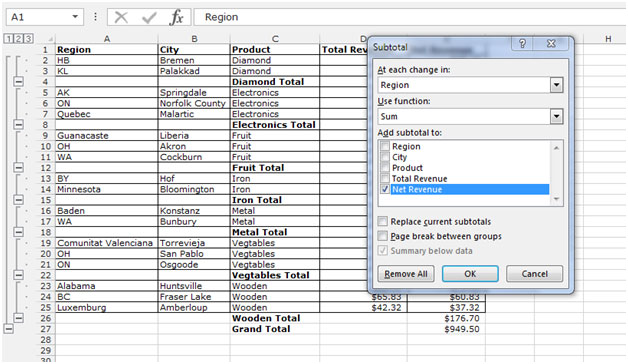Click the $176.70 Wooden Total value
Image resolution: width=628 pixels, height=364 pixels.
click(x=446, y=318)
